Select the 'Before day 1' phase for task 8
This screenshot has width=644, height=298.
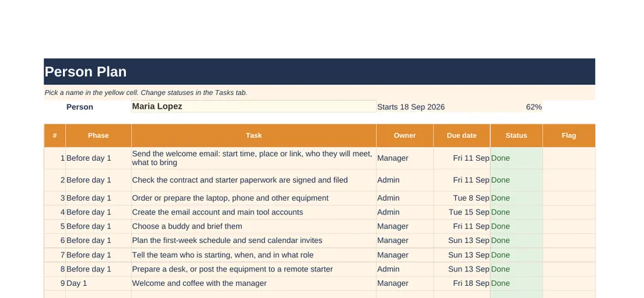tap(98, 269)
